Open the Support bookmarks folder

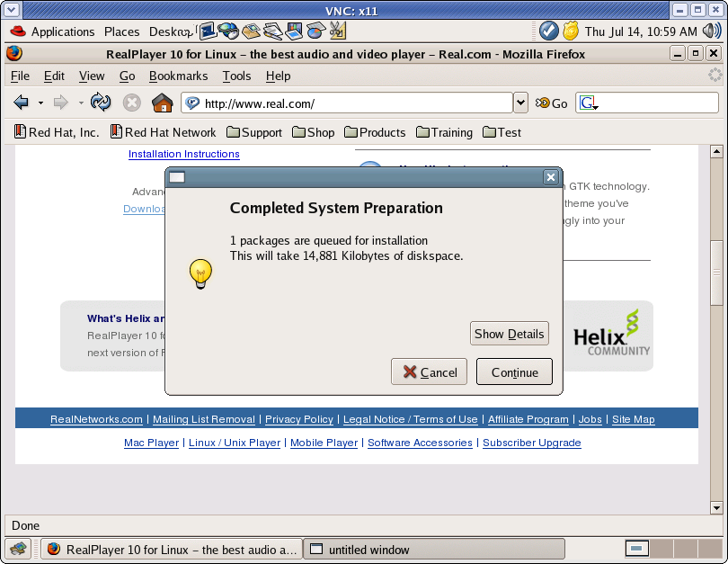pos(254,132)
